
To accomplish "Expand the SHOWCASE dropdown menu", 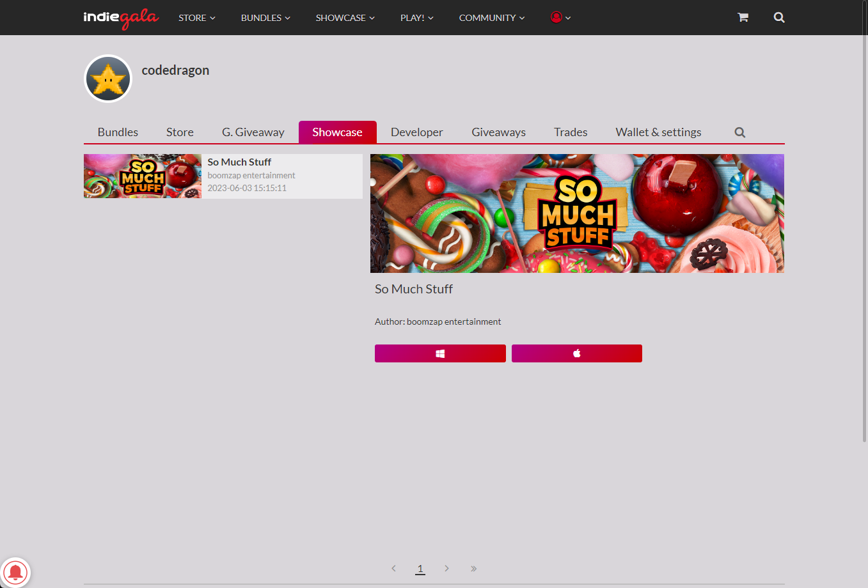I will pyautogui.click(x=345, y=18).
